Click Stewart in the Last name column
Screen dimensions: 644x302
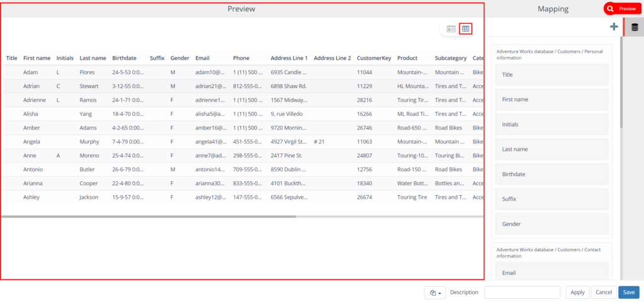point(89,86)
